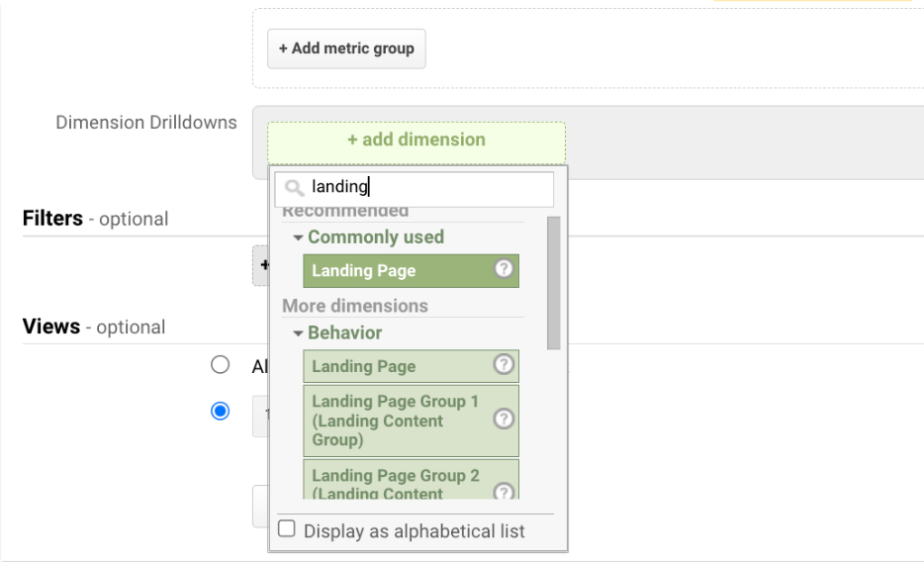The image size is (924, 562).
Task: Click help icon for Landing Page Group 1
Action: (504, 420)
